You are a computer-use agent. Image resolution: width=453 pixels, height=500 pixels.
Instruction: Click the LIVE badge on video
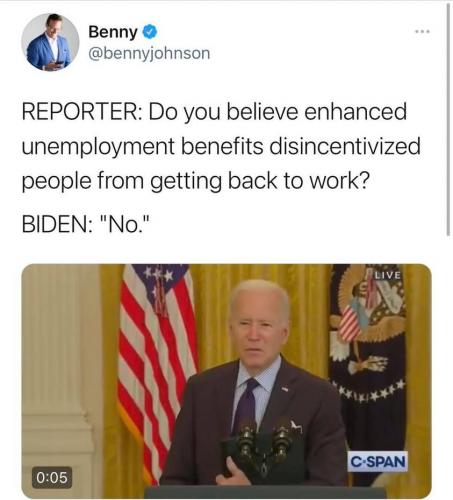[x=387, y=275]
